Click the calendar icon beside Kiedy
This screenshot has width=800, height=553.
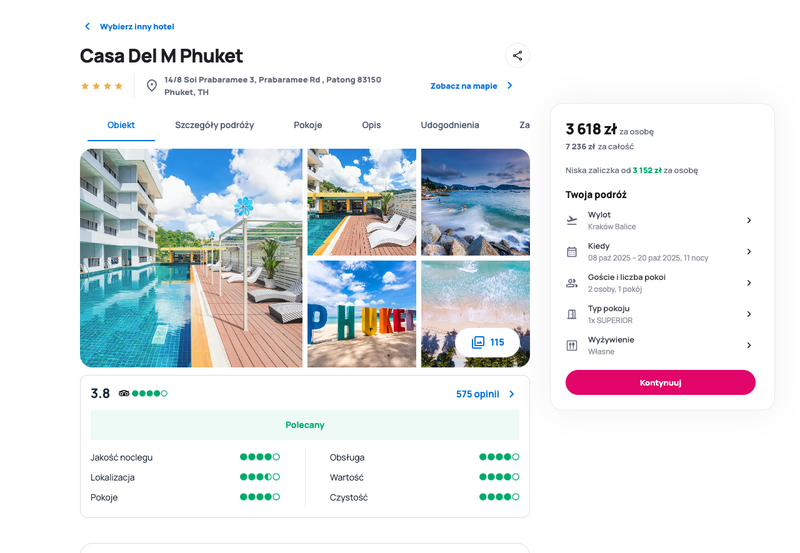pos(572,252)
